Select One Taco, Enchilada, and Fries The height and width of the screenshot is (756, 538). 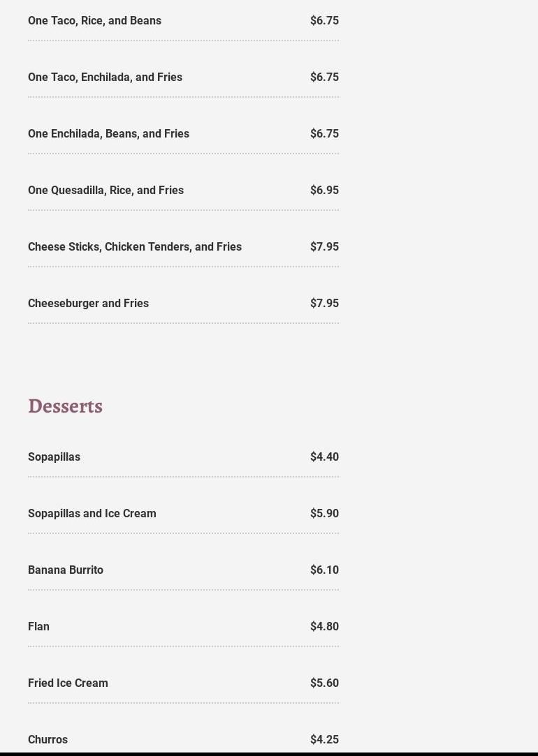(105, 77)
